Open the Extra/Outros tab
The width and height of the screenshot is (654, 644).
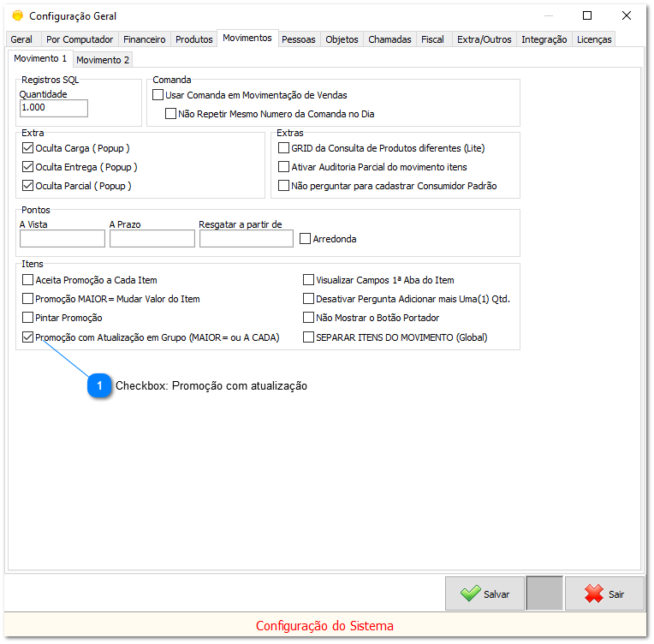pos(485,39)
